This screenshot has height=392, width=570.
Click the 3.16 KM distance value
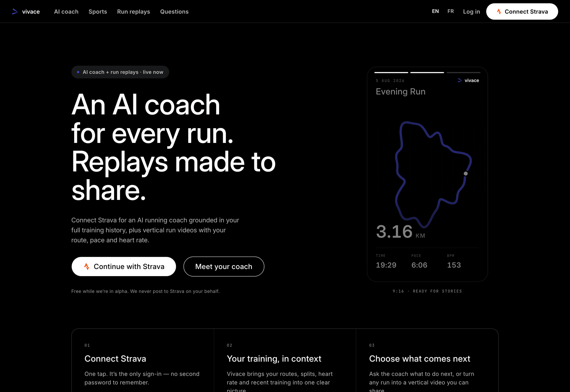click(x=400, y=232)
